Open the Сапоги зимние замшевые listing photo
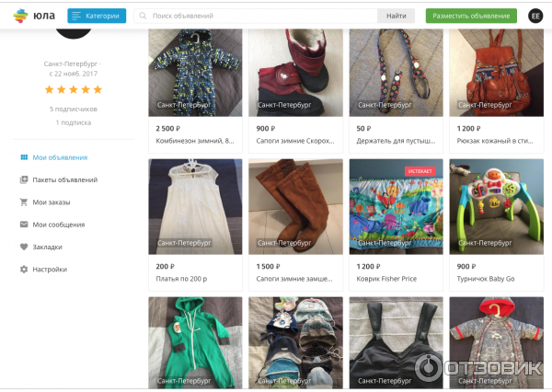This screenshot has width=552, height=392. click(295, 205)
